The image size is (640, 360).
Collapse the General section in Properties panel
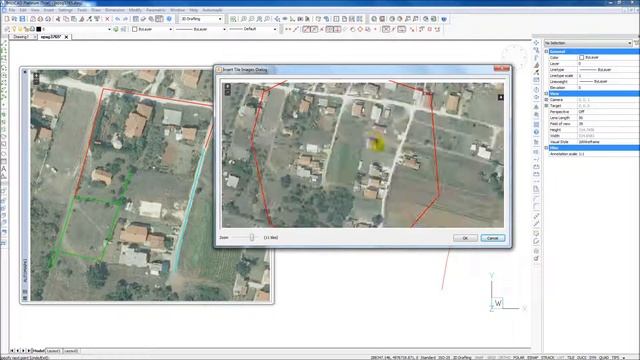[x=547, y=51]
